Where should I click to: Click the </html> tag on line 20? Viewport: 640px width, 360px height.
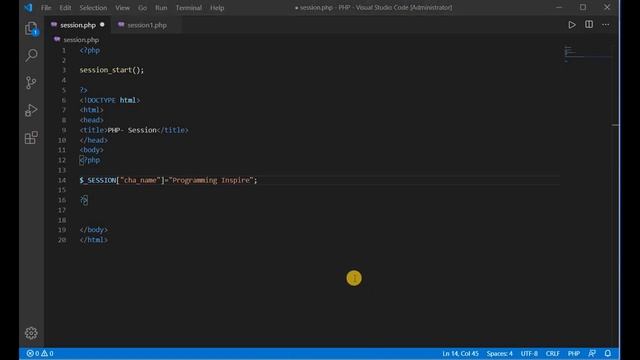(x=93, y=240)
